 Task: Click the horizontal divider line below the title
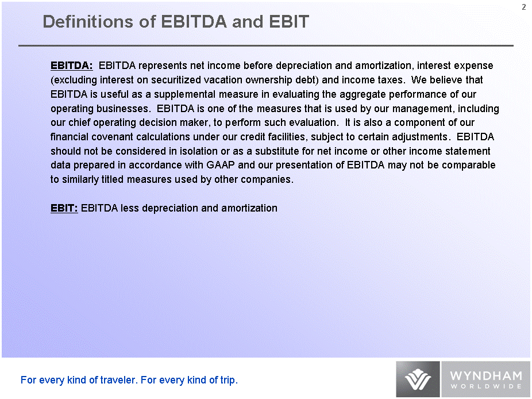point(265,45)
